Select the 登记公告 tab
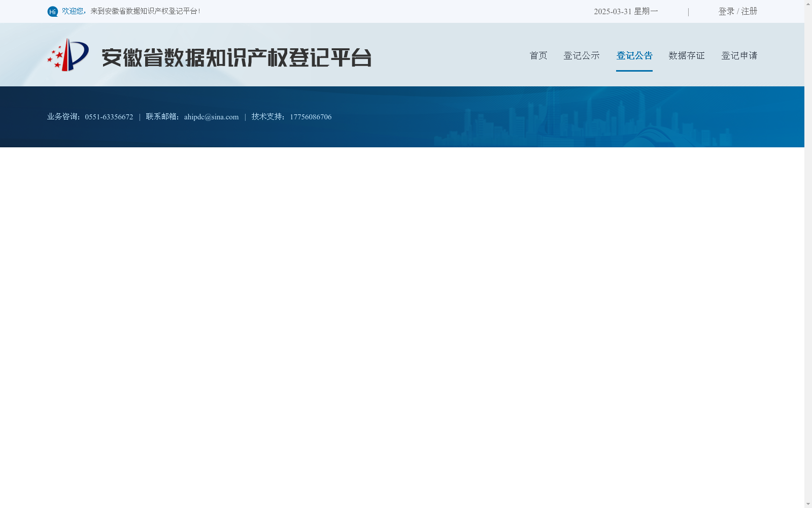 pyautogui.click(x=634, y=55)
